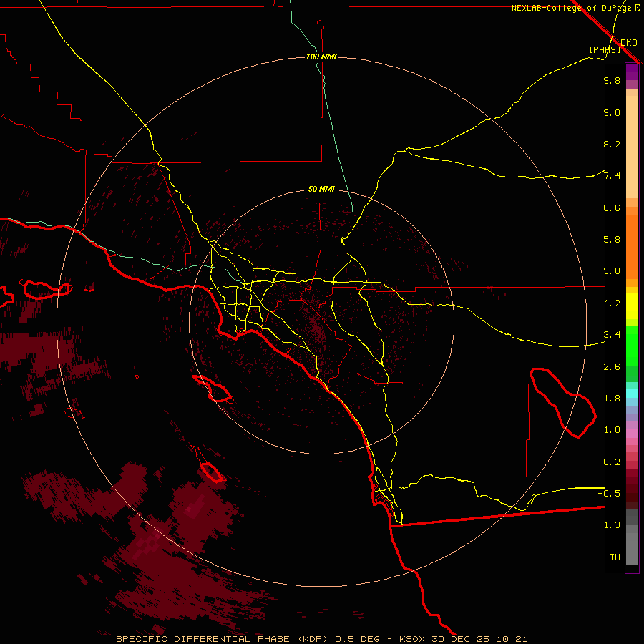This screenshot has height=644, width=644.
Task: Click the 8.2 scale value
Action: (x=612, y=144)
